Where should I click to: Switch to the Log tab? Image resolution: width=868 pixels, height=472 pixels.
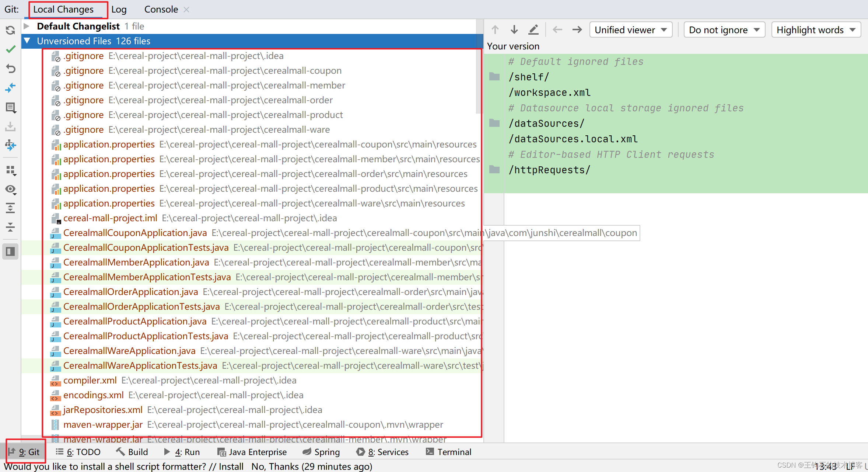tap(119, 10)
